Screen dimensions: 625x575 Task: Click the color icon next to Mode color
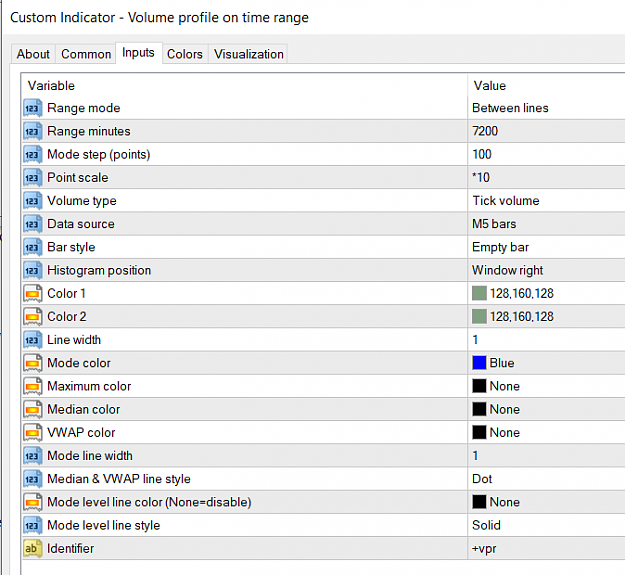pyautogui.click(x=33, y=363)
